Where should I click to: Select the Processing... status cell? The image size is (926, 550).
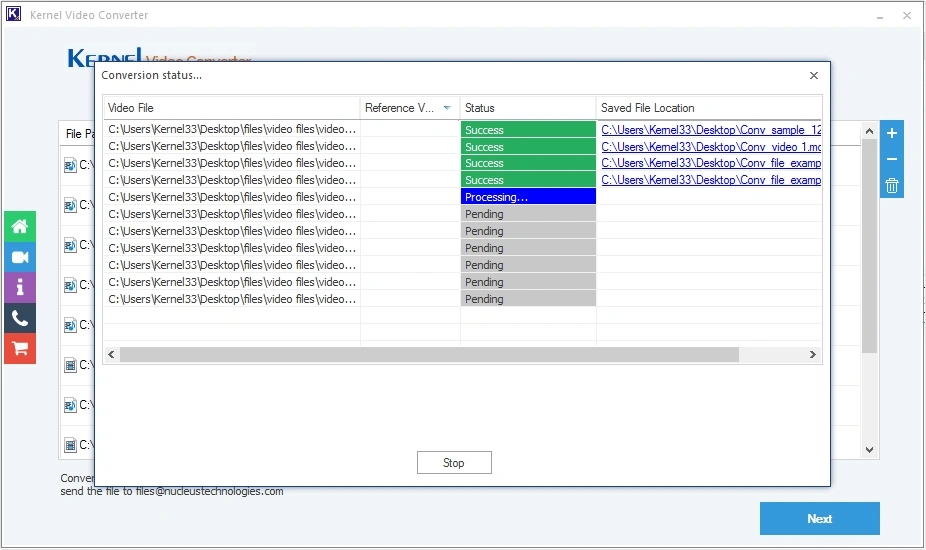[528, 197]
